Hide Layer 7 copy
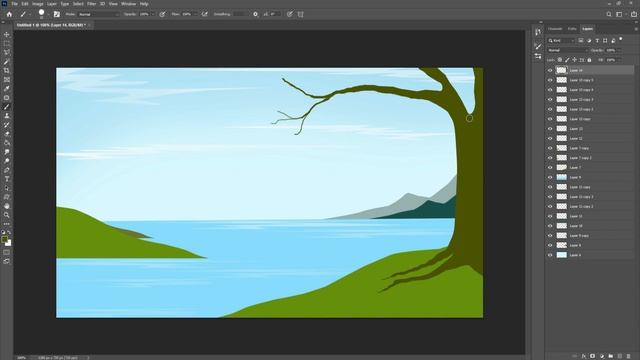 pyautogui.click(x=550, y=148)
